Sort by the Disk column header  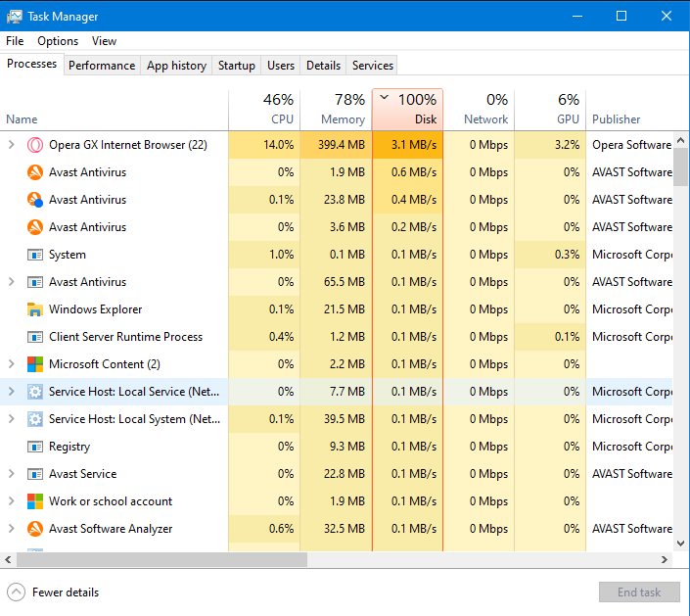[407, 110]
